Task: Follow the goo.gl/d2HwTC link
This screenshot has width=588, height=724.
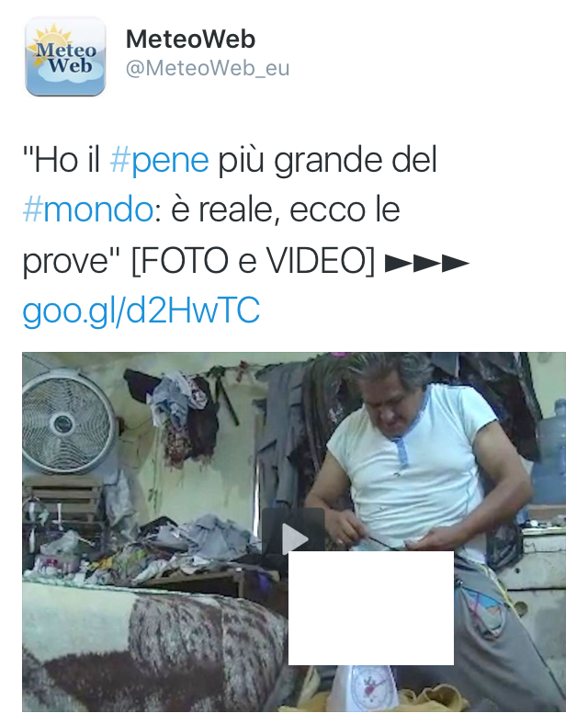Action: point(141,311)
